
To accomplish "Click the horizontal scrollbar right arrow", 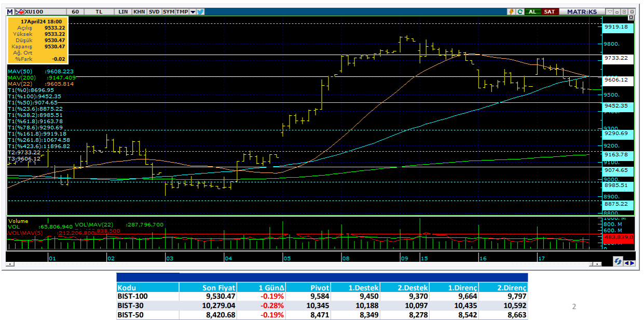I will click(x=631, y=263).
